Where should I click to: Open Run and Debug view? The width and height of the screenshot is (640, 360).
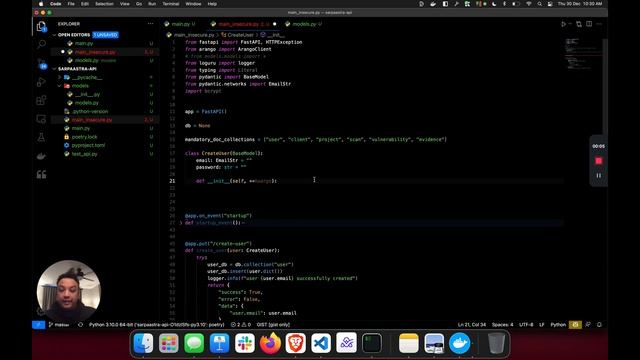point(41,82)
